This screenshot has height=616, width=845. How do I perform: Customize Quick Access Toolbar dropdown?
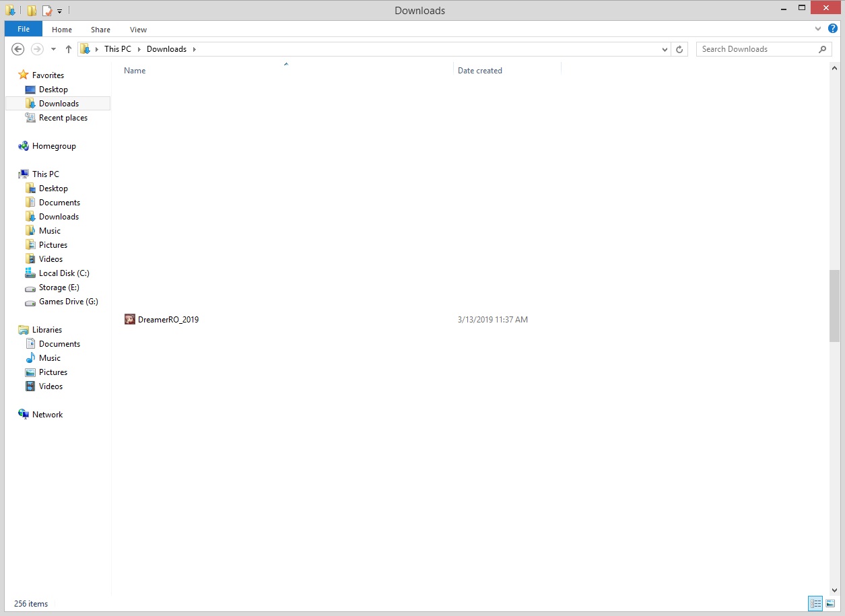tap(59, 11)
